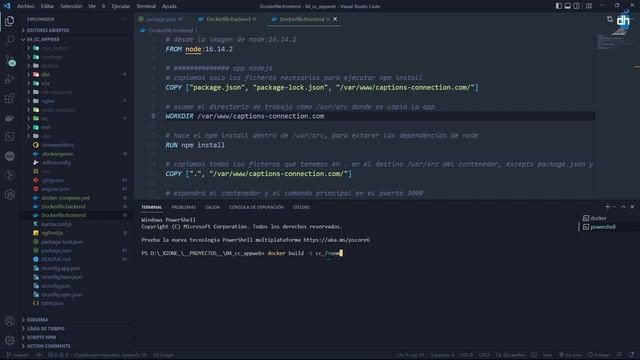Viewport: 640px width, 360px height.
Task: Click the compare changes icon in editor toolbar
Action: (609, 19)
